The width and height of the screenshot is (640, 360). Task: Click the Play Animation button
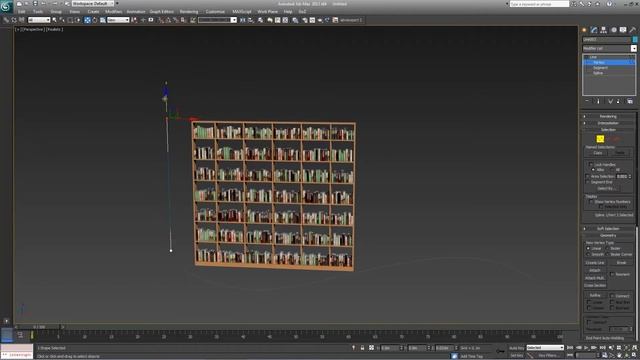point(586,348)
